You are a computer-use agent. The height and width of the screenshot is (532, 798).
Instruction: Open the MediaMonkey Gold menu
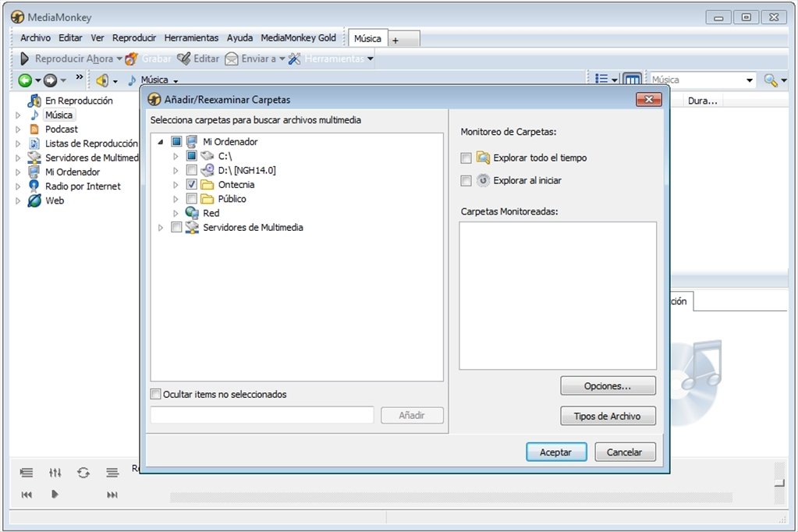click(298, 38)
